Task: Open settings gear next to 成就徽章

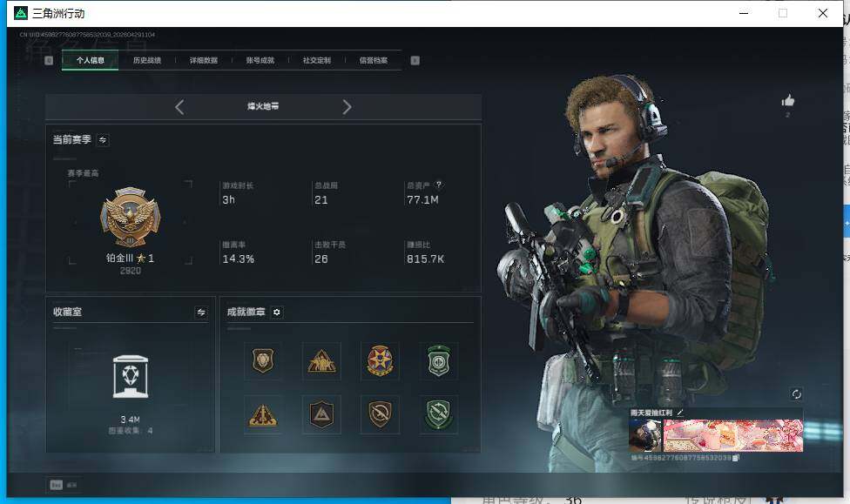Action: 276,312
